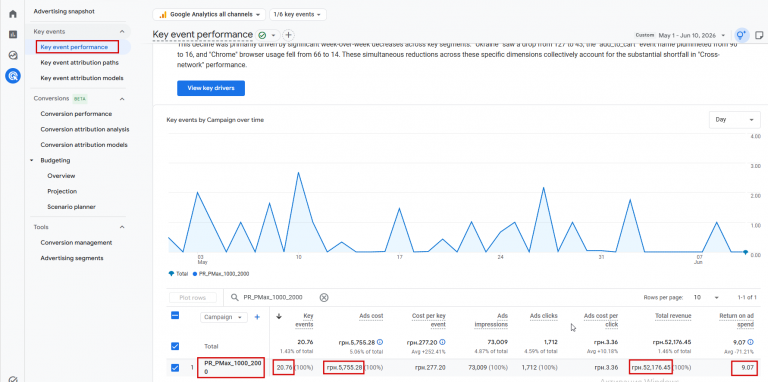
Task: Collapse the Key events sidebar section
Action: [x=122, y=31]
